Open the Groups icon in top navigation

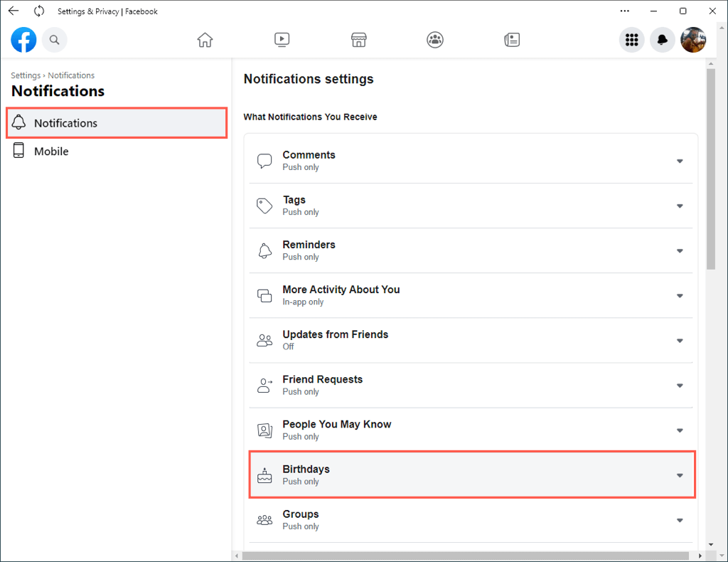click(435, 40)
